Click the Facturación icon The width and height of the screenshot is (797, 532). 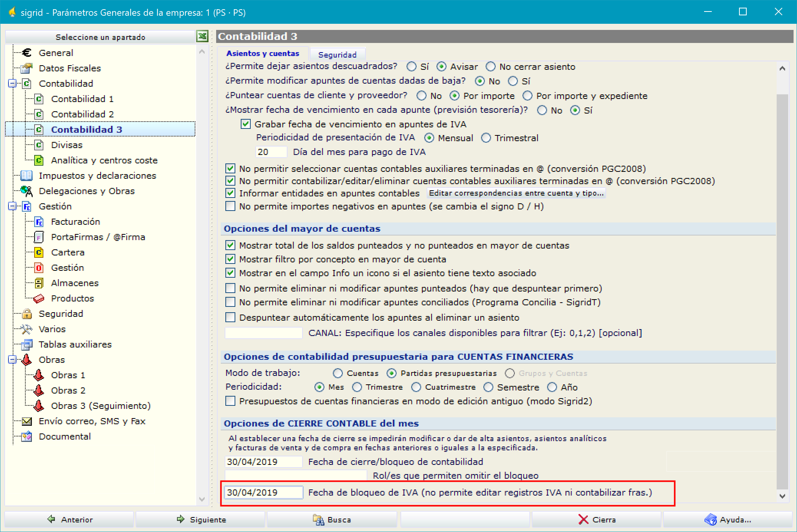click(x=39, y=221)
